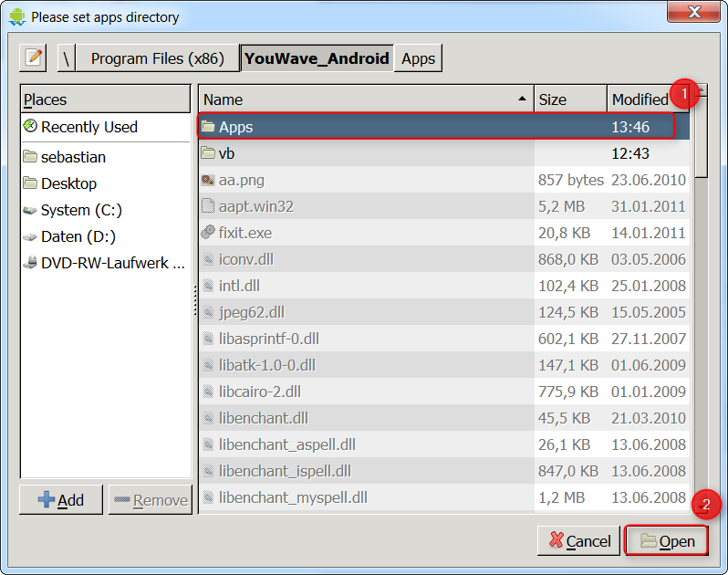Click the DVD-RW-Laufwerk disc drive icon
The width and height of the screenshot is (728, 575).
[x=30, y=263]
